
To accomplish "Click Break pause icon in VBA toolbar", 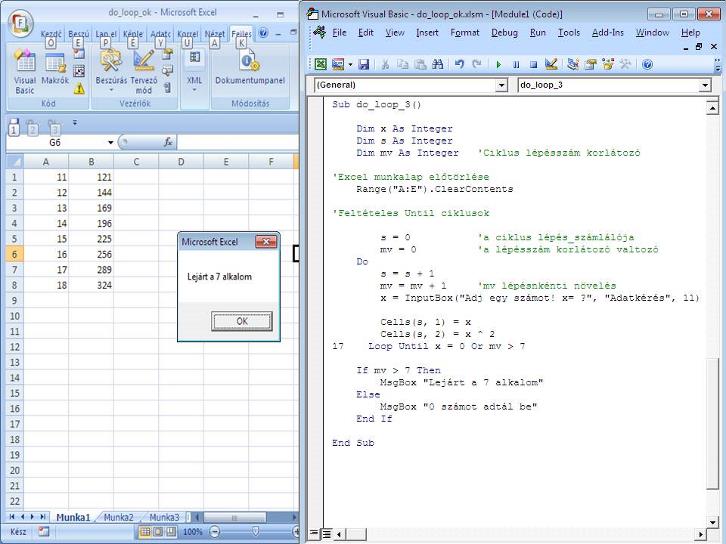I will (516, 65).
